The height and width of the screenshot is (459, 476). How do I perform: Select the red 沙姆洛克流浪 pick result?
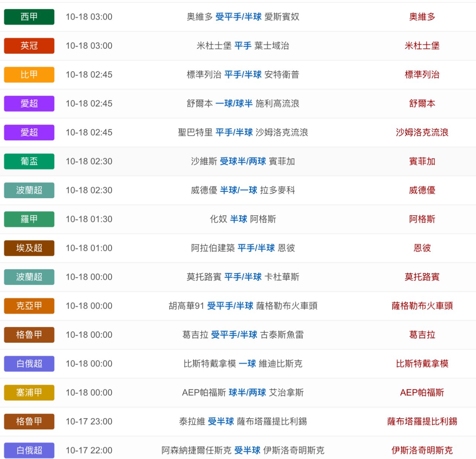422,132
